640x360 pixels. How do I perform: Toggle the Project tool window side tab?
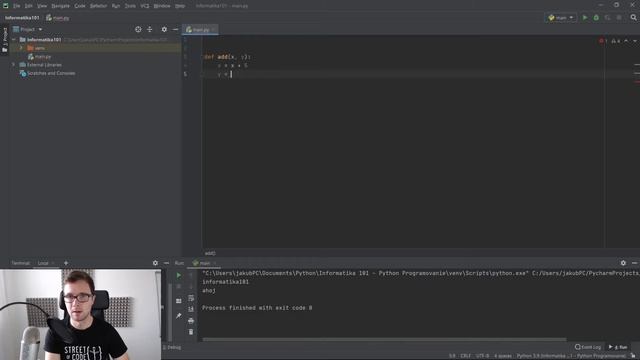tap(4, 40)
